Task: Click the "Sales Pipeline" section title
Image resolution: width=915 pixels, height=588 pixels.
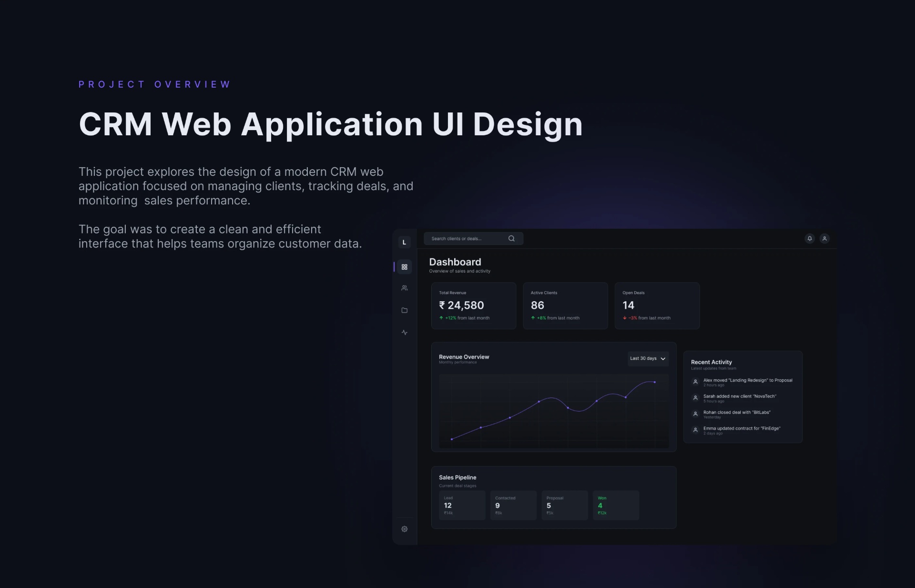Action: [457, 477]
